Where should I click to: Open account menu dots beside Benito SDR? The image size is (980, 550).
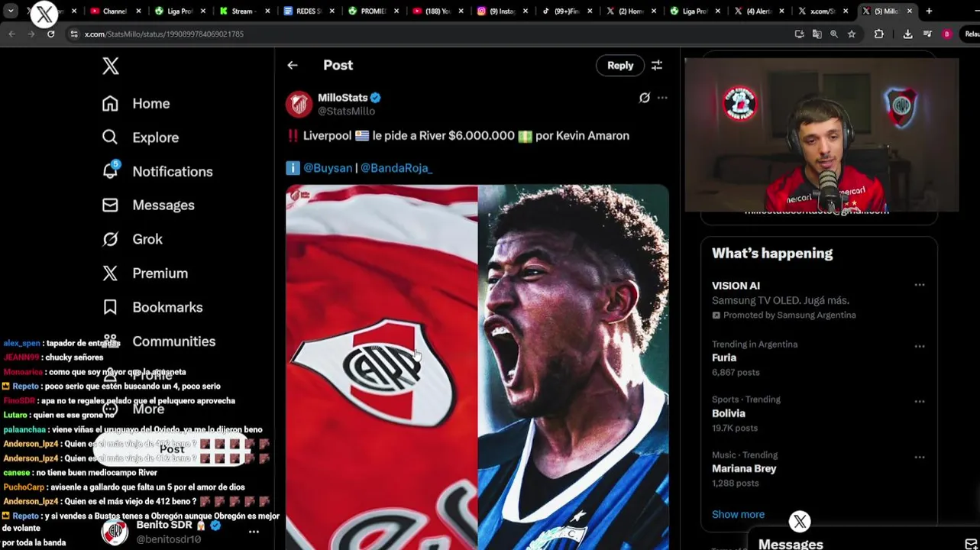(x=254, y=532)
